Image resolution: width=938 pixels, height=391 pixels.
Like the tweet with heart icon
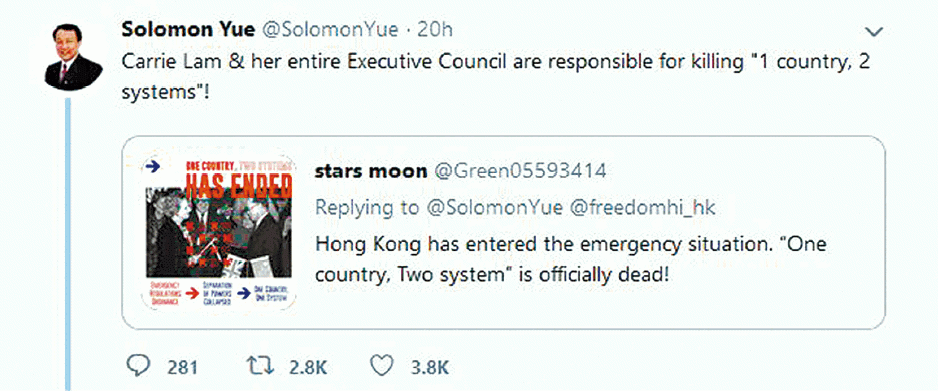pyautogui.click(x=382, y=366)
